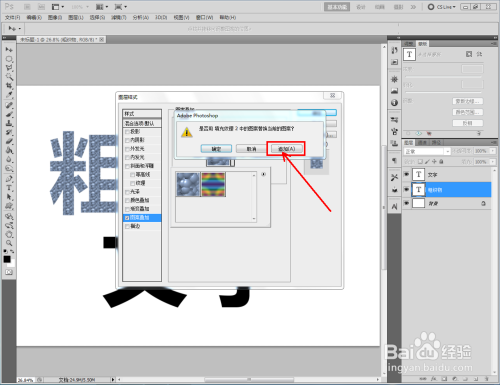The width and height of the screenshot is (500, 385).
Task: Open the fill 100% arrow
Action: 493,162
